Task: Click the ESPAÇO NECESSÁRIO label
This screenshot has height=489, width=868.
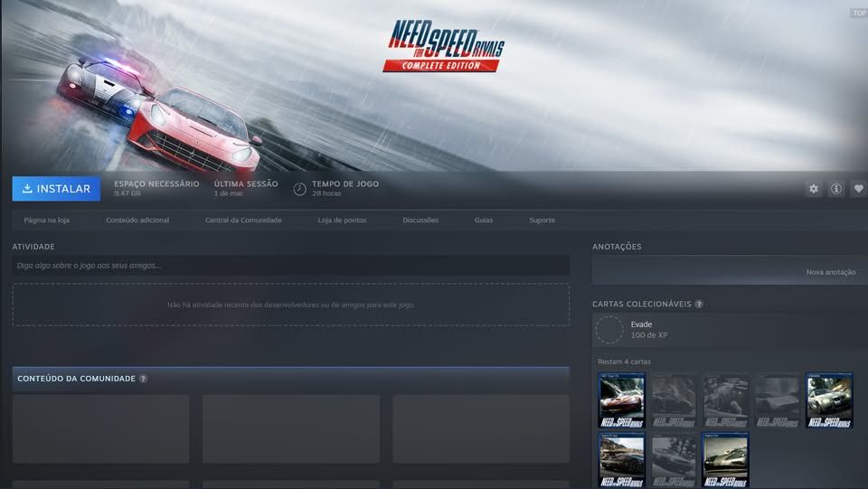Action: [x=156, y=184]
